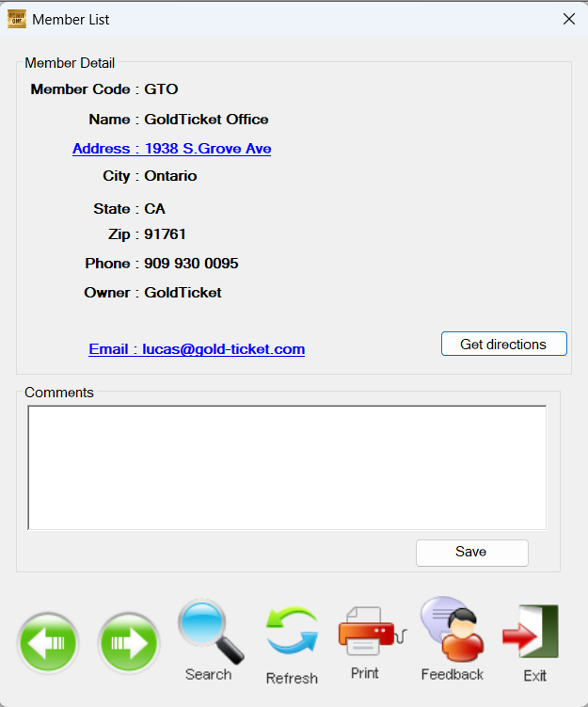Click inside the Comments text box
This screenshot has width=588, height=707.
tap(287, 468)
